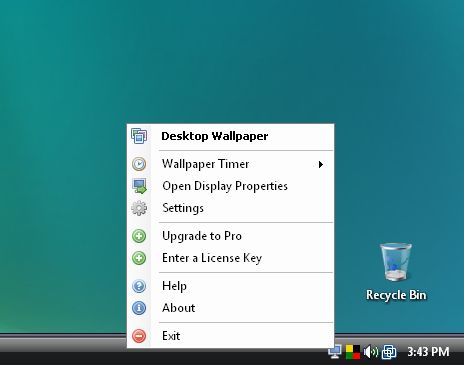Click the gear icon next to Settings

(x=139, y=208)
